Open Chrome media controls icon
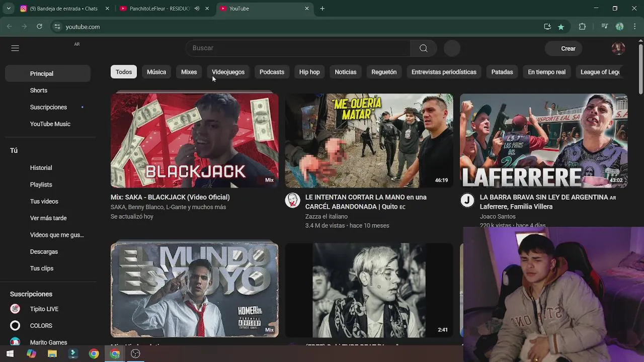Viewport: 644px width, 362px height. click(604, 27)
